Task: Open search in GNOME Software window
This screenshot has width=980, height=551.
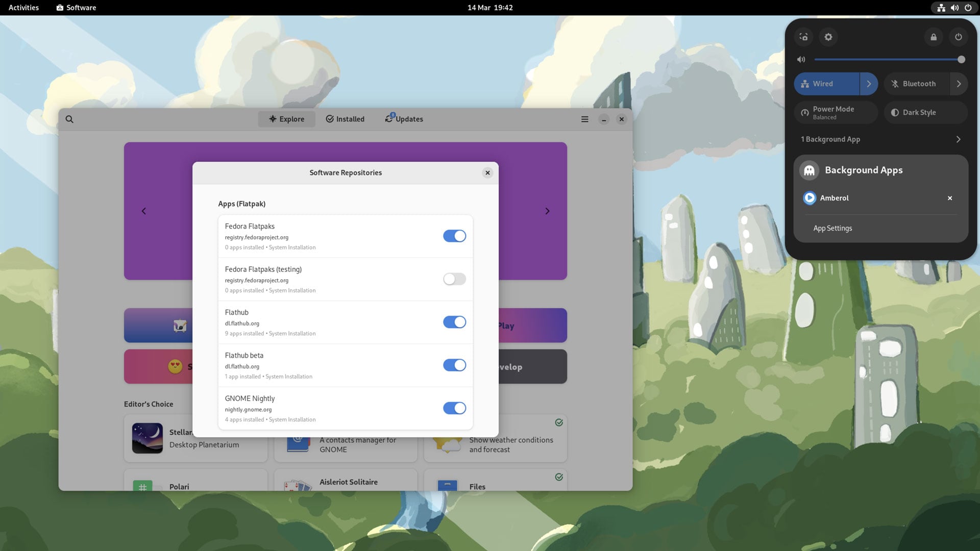Action: tap(69, 119)
